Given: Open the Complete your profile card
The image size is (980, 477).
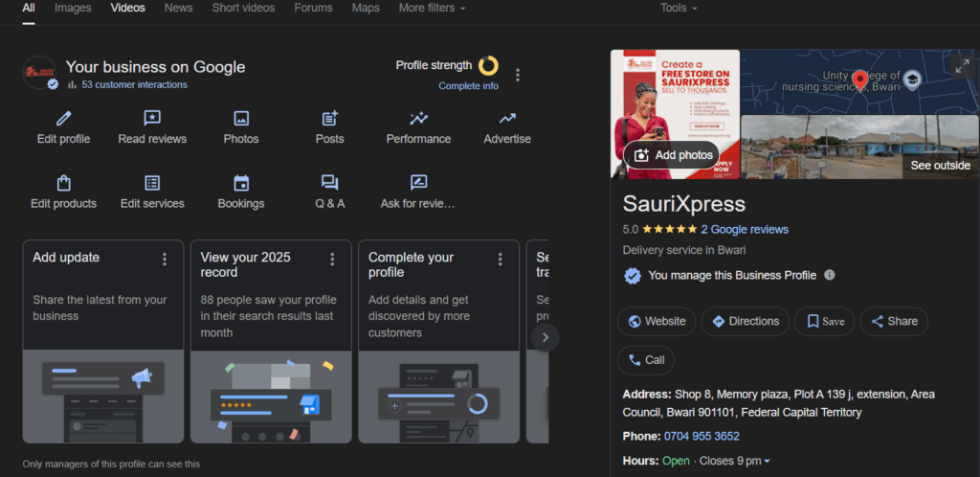Looking at the screenshot, I should (438, 341).
